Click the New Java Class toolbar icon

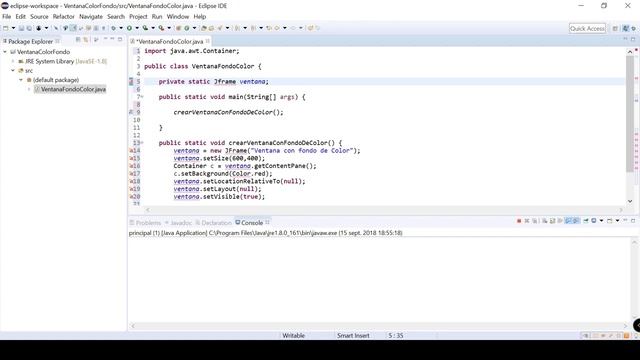click(187, 28)
